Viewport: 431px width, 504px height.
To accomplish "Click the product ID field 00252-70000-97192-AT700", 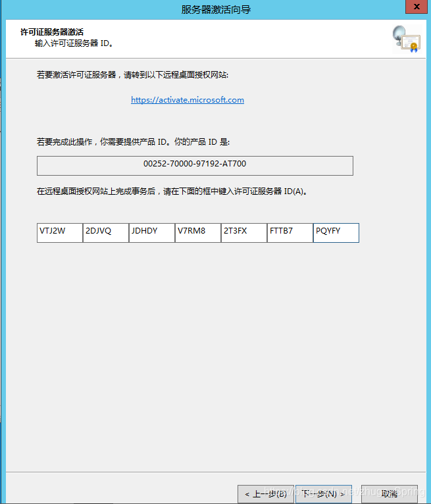I will coord(195,165).
